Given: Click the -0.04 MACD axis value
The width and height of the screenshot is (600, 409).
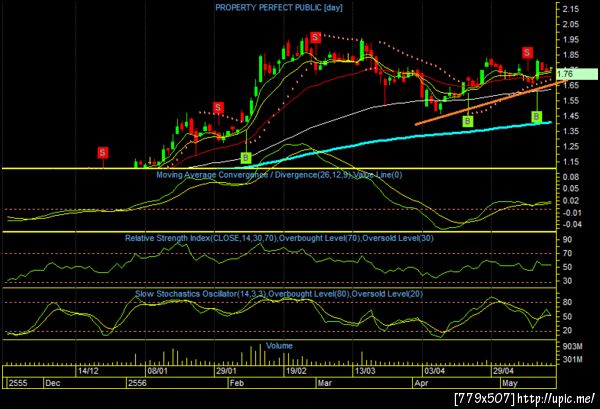Looking at the screenshot, I should pos(572,224).
